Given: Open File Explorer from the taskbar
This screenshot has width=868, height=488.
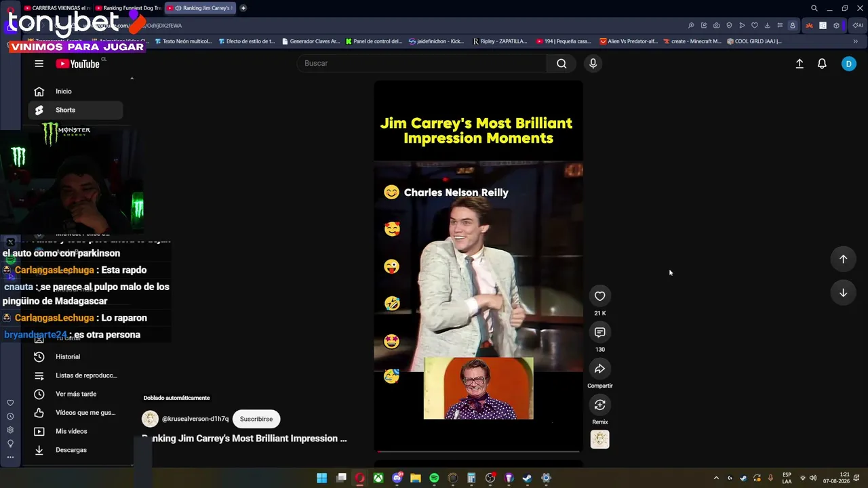Looking at the screenshot, I should pos(416,478).
